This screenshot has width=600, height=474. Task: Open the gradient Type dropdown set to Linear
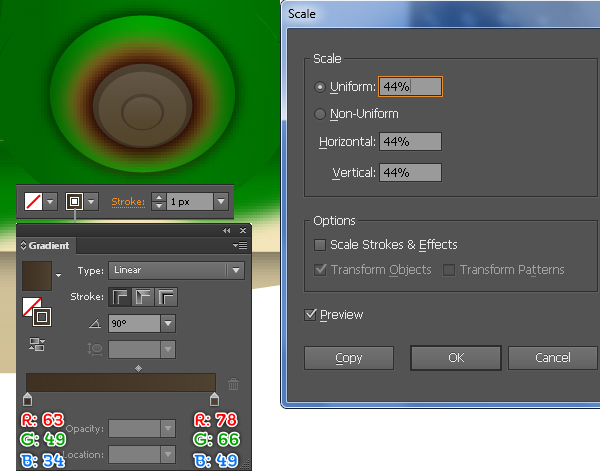(x=176, y=270)
